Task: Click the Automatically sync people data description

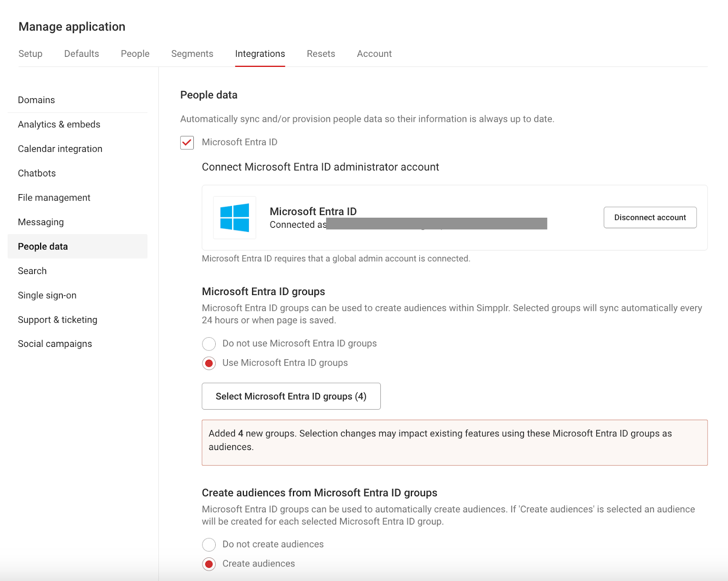Action: (x=367, y=119)
